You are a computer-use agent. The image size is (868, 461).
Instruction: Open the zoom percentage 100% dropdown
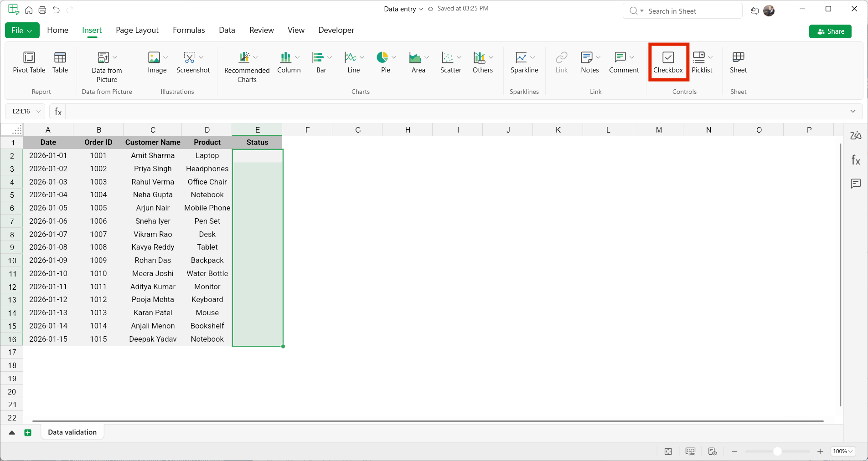842,451
